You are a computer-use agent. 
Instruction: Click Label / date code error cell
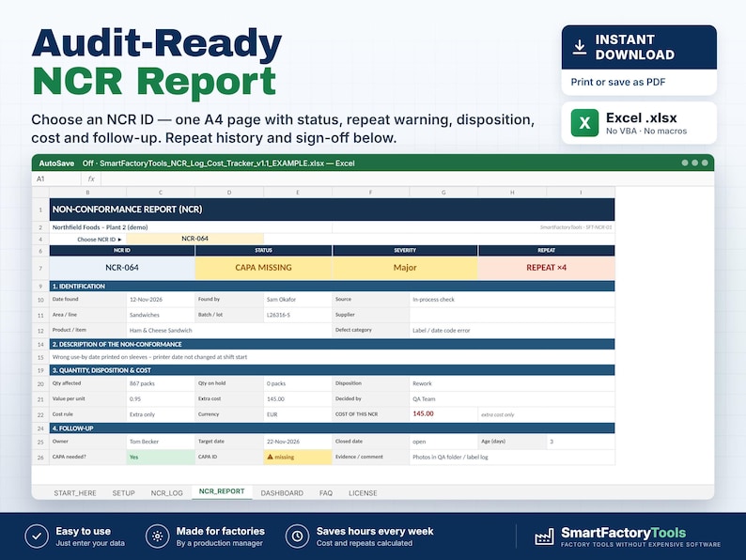[512, 330]
